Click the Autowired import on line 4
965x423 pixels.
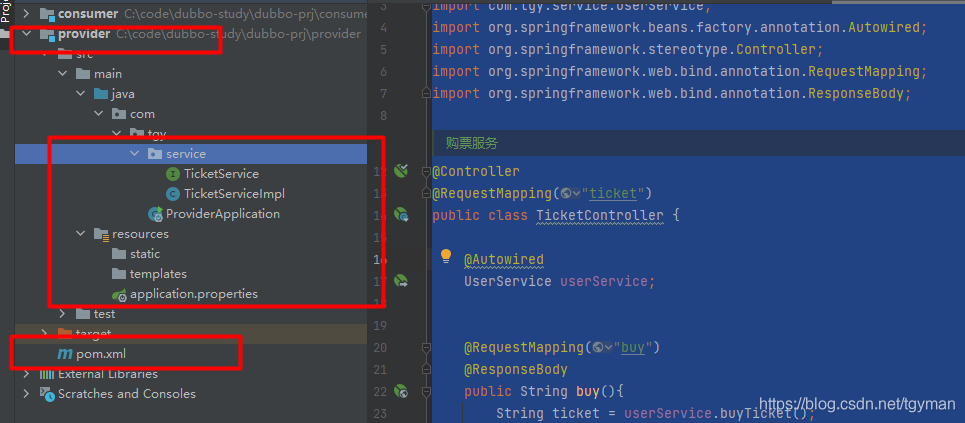679,28
